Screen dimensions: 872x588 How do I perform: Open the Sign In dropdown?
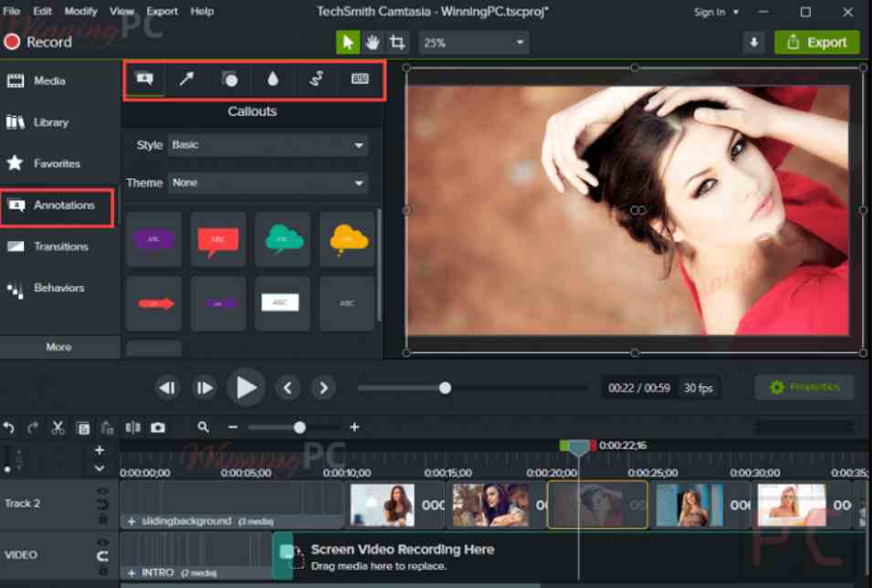(x=716, y=12)
